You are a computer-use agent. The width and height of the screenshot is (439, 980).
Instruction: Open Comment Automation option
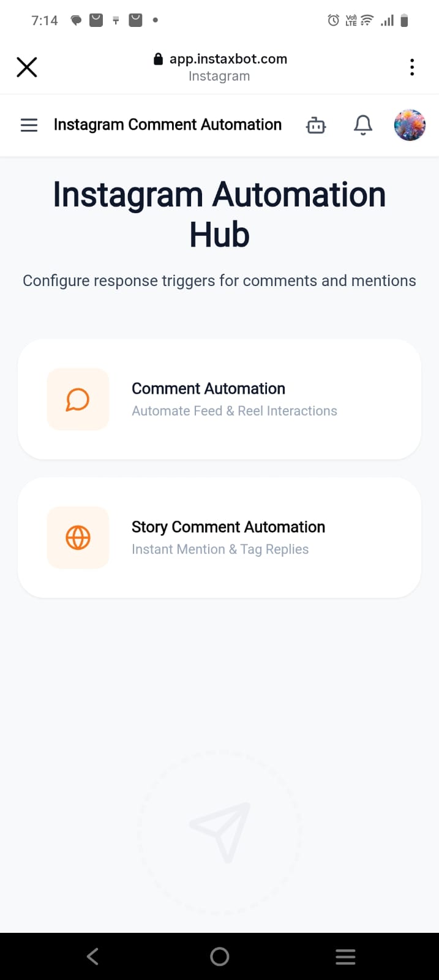[208, 389]
